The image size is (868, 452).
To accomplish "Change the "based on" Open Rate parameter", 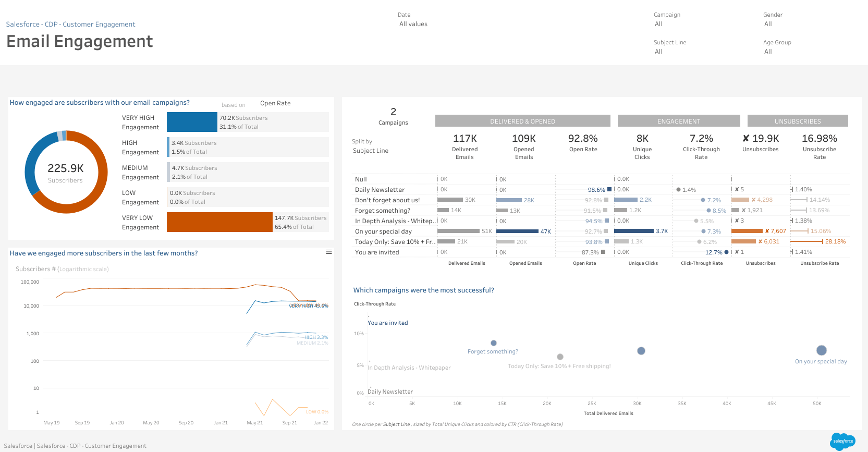I will [275, 103].
